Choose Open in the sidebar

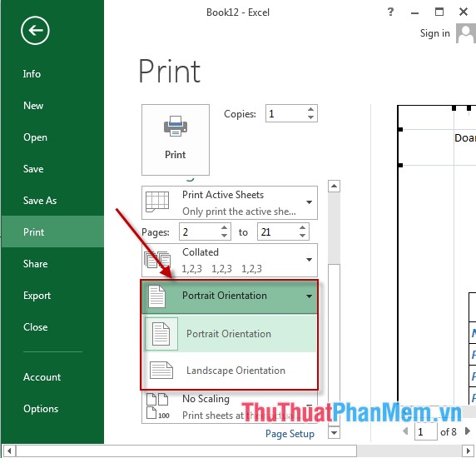click(x=35, y=137)
